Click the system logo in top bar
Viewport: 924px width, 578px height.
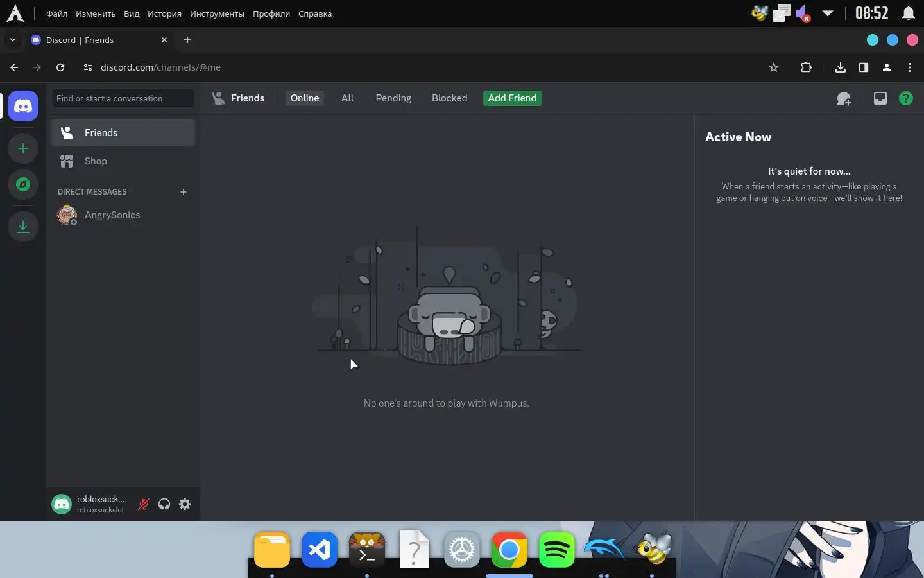pyautogui.click(x=15, y=13)
